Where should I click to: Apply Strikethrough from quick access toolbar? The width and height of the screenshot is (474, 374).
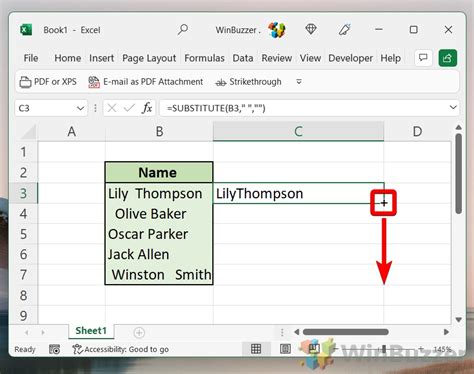249,82
